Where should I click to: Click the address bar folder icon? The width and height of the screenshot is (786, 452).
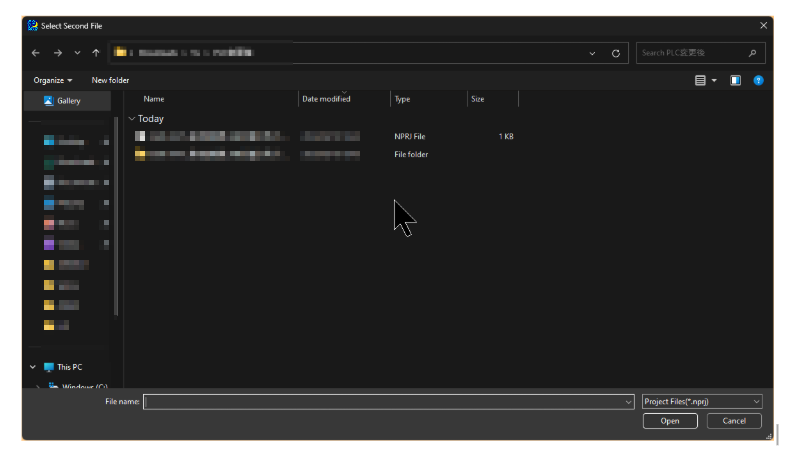(x=120, y=52)
